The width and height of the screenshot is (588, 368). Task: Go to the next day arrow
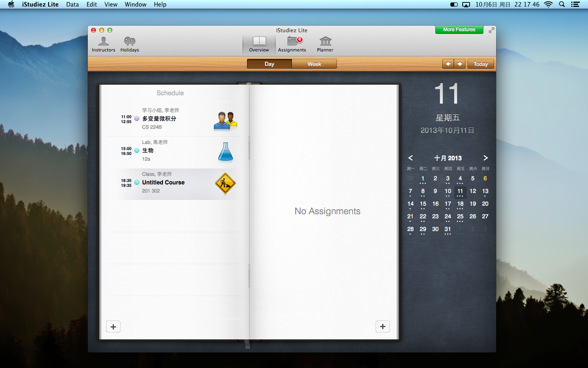coord(460,64)
